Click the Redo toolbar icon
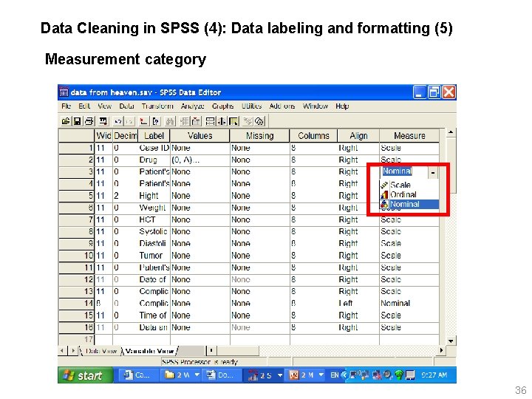 (x=129, y=121)
